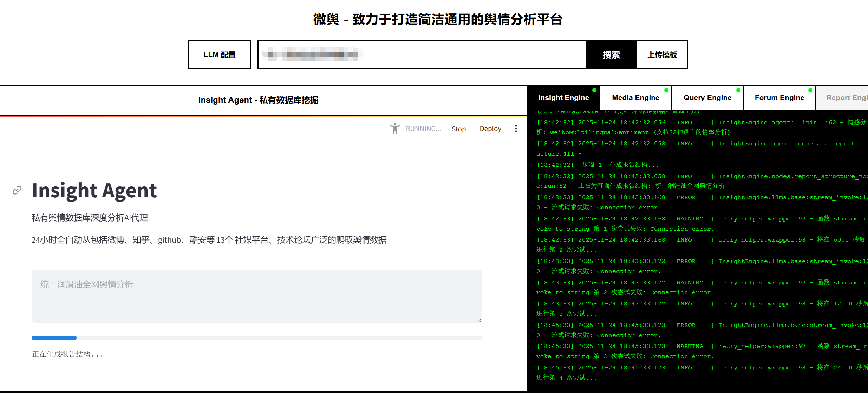Click the 上传模板 upload template button
This screenshot has width=868, height=395.
pyautogui.click(x=662, y=54)
